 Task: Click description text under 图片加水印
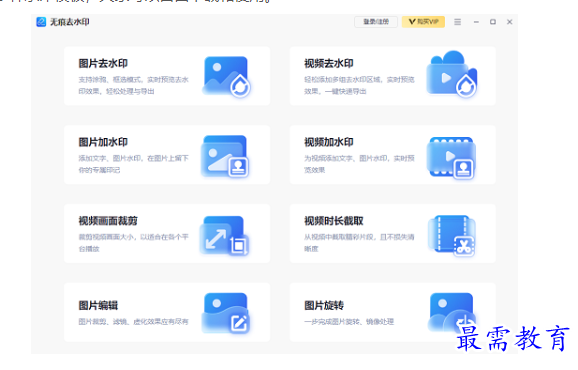pos(133,164)
